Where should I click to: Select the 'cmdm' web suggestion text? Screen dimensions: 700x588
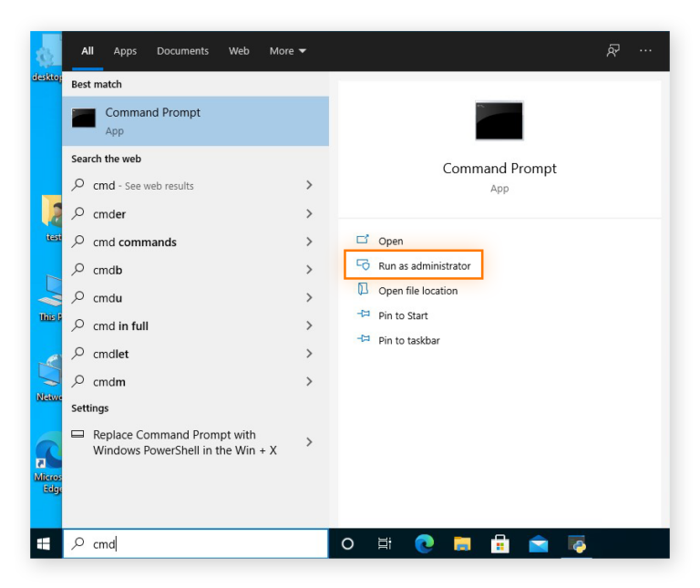109,382
